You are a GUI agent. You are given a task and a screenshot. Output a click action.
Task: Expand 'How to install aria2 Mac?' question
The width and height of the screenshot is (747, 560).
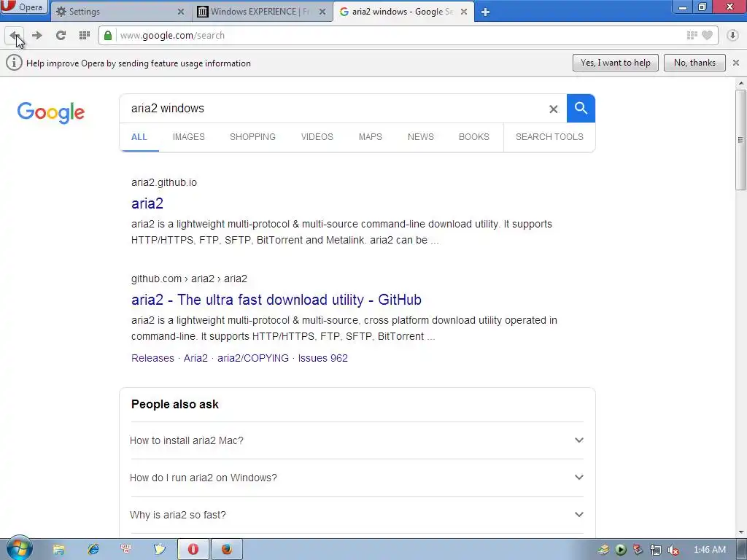pyautogui.click(x=357, y=440)
